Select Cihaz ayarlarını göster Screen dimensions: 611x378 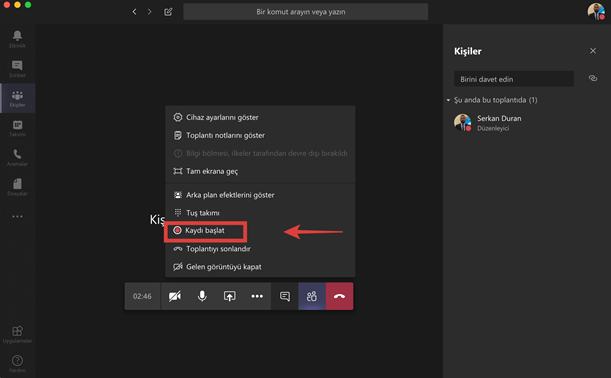(x=260, y=117)
